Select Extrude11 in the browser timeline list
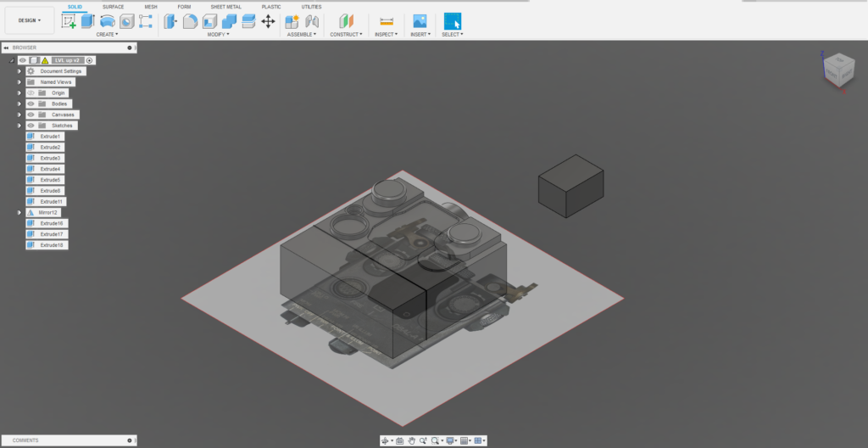 [x=53, y=201]
